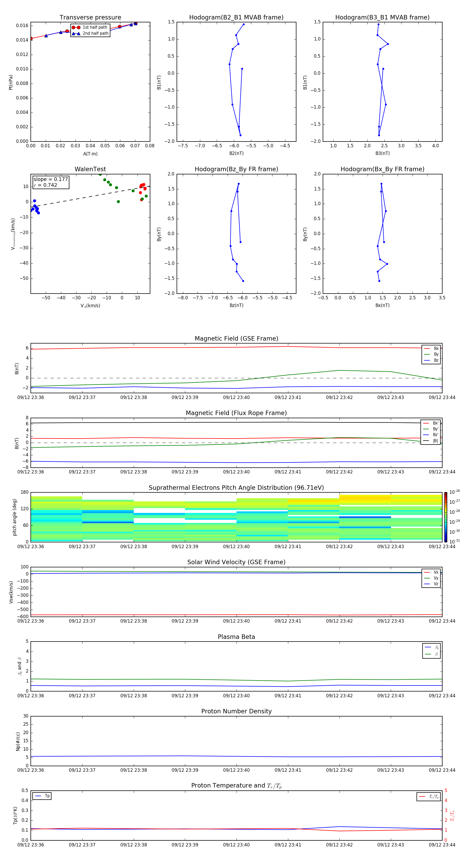Select Vx in the Solar Wind legend

coord(431,573)
